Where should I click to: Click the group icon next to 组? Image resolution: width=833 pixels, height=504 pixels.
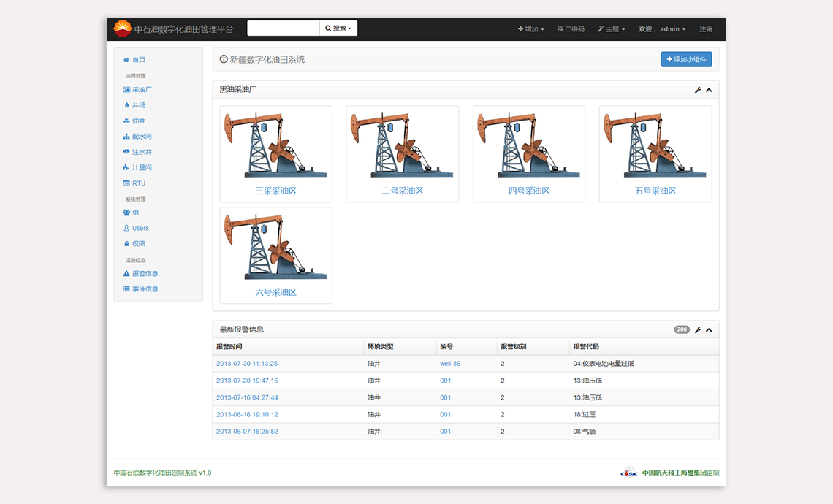[x=126, y=213]
